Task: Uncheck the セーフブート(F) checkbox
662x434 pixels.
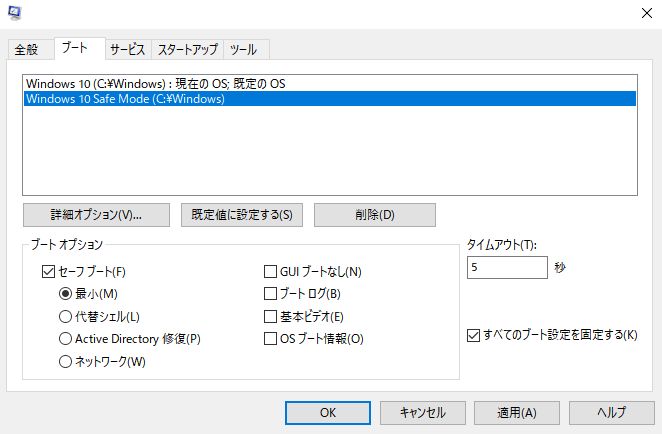Action: tap(49, 270)
